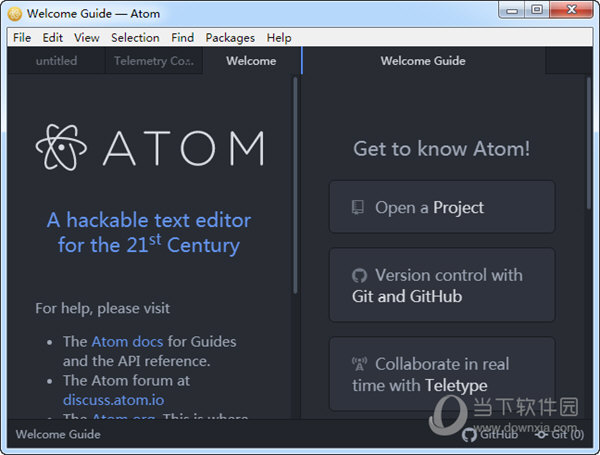Open the Git (0) status bar panel
The width and height of the screenshot is (600, 455).
click(559, 435)
